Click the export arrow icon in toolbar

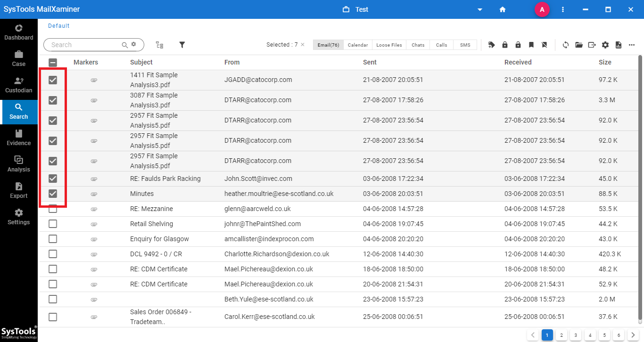pyautogui.click(x=592, y=45)
